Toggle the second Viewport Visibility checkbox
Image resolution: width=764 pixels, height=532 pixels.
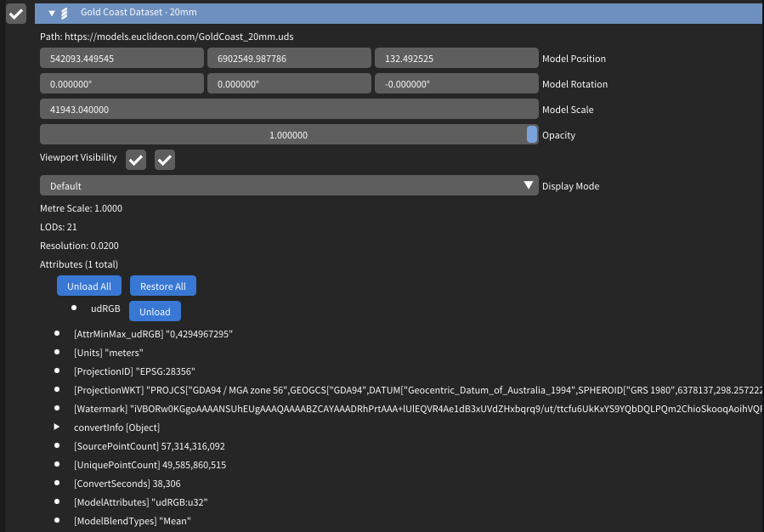point(165,160)
